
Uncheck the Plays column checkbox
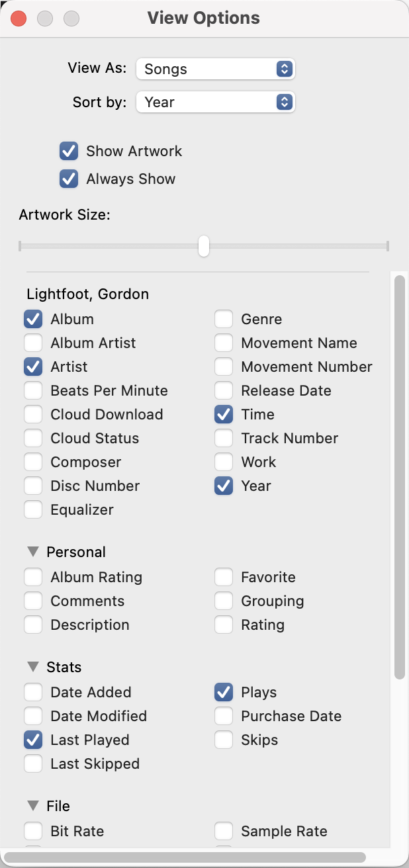point(224,692)
